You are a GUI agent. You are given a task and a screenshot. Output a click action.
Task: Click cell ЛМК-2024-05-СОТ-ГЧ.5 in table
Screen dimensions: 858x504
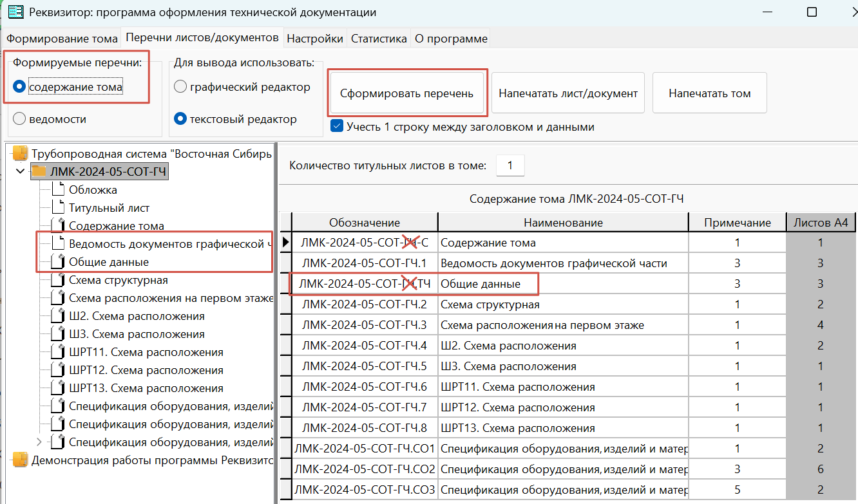coord(365,366)
